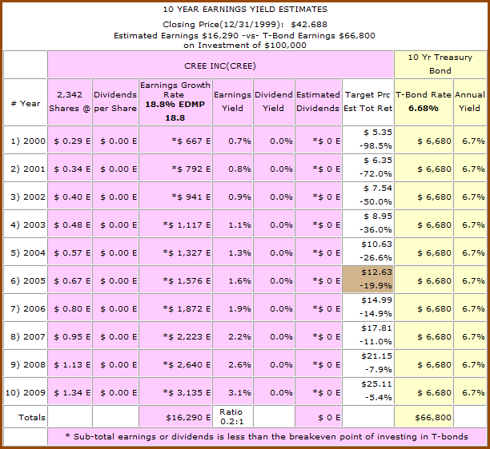Click the '$ 8.95 -36.0%' target price cell
The image size is (490, 449).
tap(368, 224)
